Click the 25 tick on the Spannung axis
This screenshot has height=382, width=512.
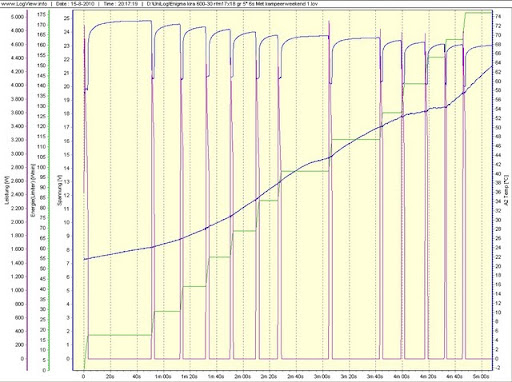66,18
